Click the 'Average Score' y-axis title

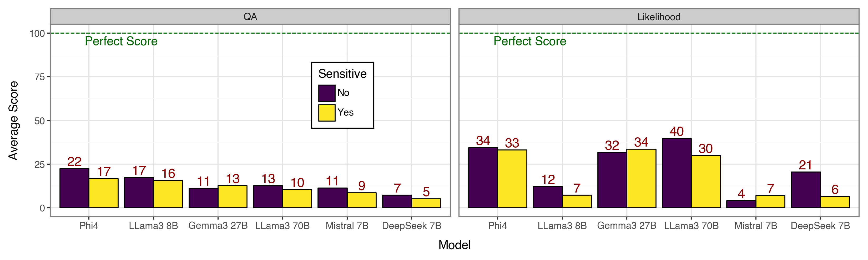13,120
